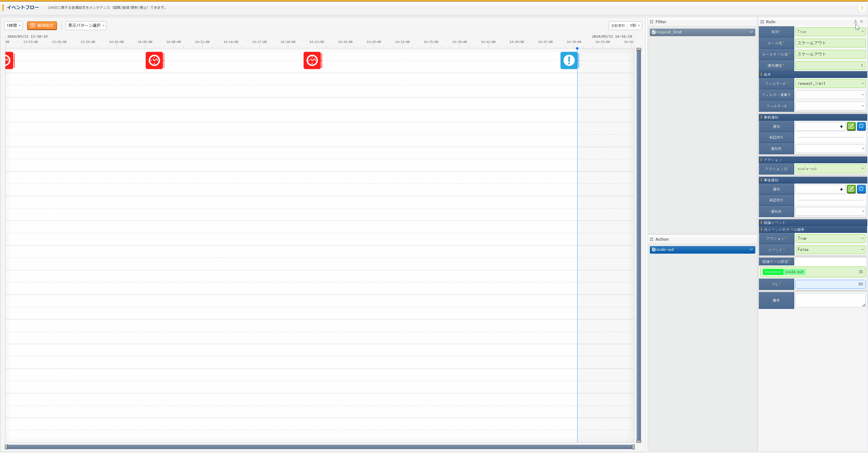
Task: Click the Rule panel save/download icon
Action: tap(855, 22)
